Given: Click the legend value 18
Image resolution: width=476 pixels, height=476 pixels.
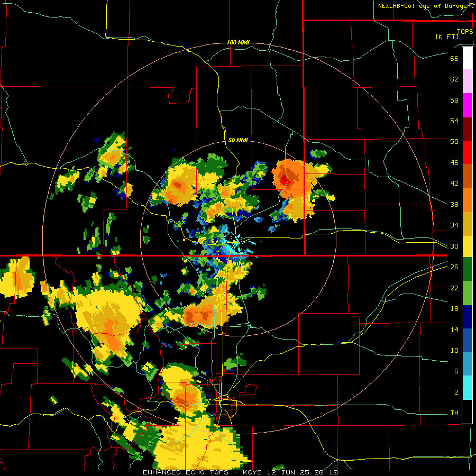Looking at the screenshot, I should click(454, 309).
